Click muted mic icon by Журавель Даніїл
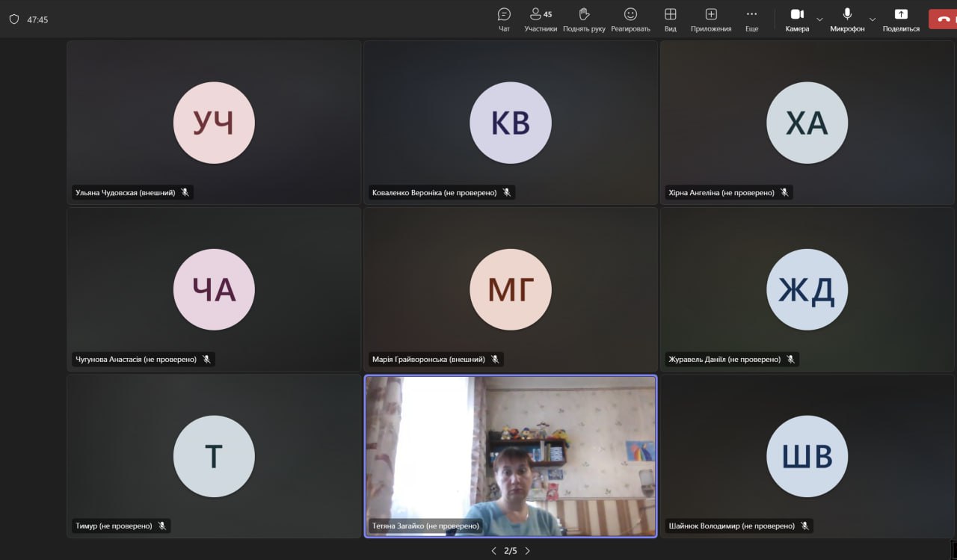This screenshot has height=560, width=957. pos(790,360)
